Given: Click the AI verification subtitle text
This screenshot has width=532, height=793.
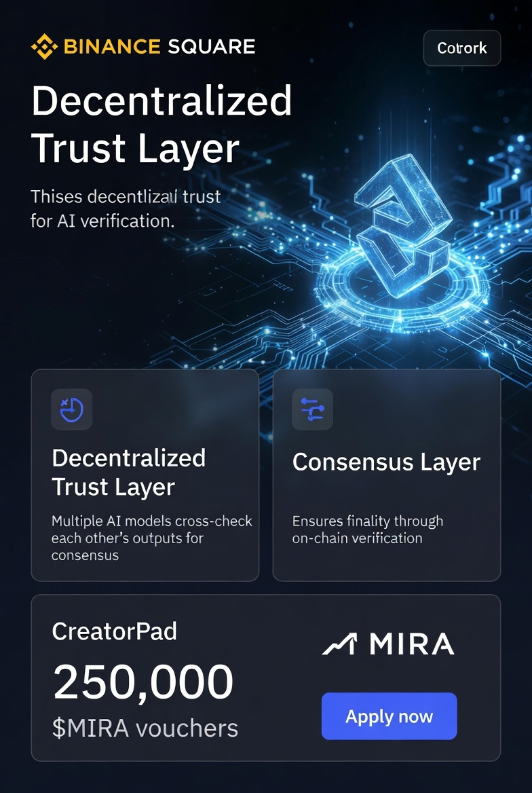Looking at the screenshot, I should click(126, 208).
